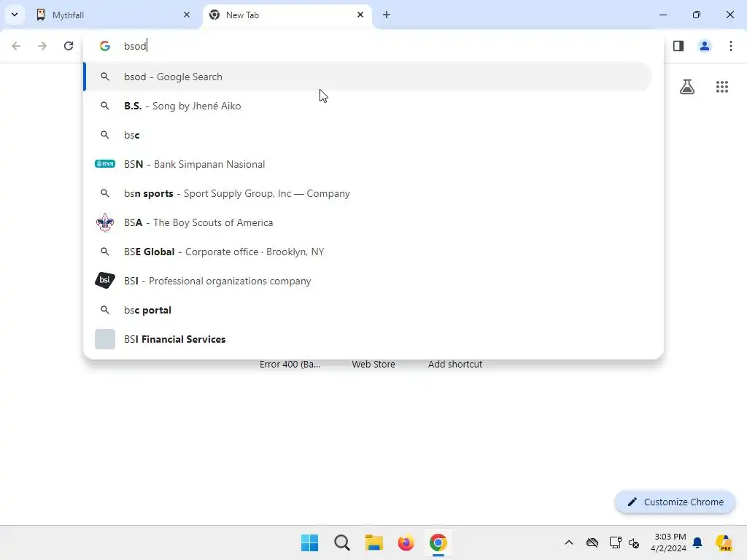Image resolution: width=747 pixels, height=560 pixels.
Task: Open the clock showing 3:03 PM
Action: pyautogui.click(x=669, y=542)
